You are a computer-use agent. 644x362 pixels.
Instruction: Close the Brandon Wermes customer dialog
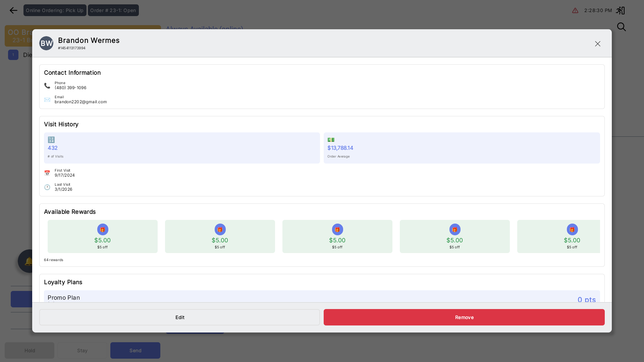[x=597, y=44]
